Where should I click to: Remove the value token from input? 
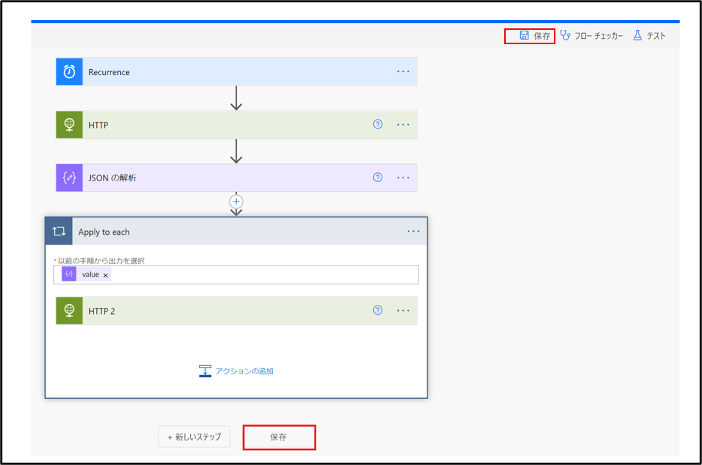(x=106, y=275)
